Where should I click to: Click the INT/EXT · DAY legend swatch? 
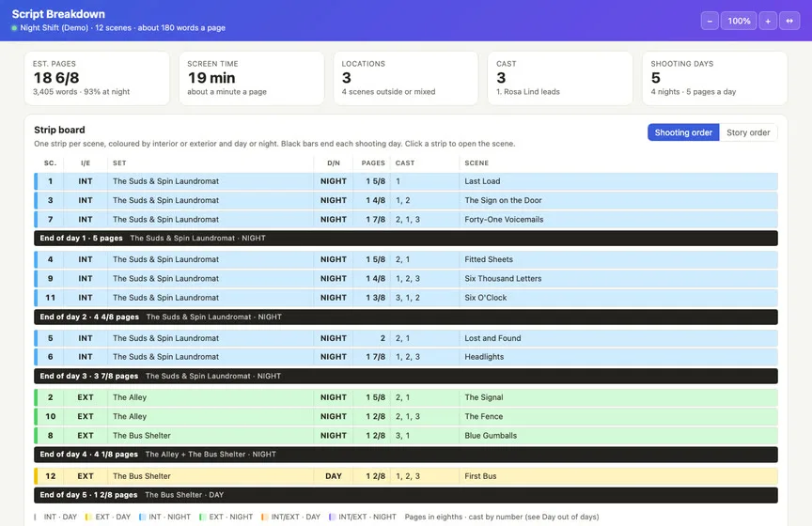263,517
